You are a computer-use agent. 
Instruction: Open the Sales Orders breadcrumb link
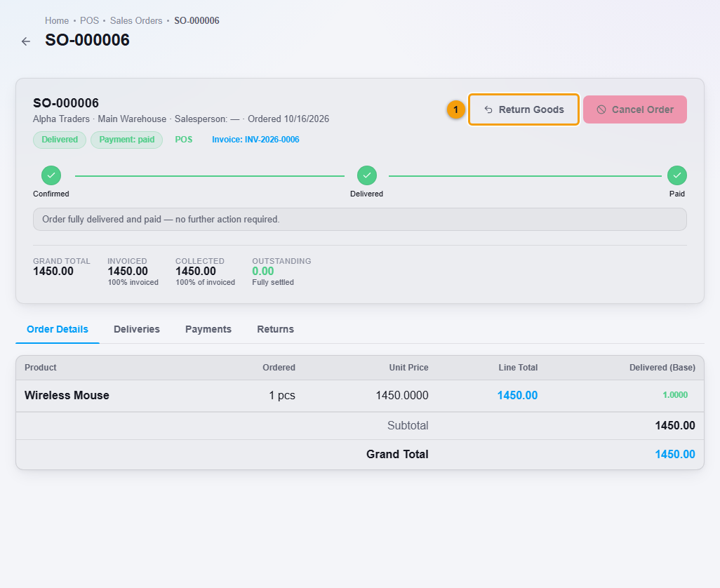pos(136,20)
